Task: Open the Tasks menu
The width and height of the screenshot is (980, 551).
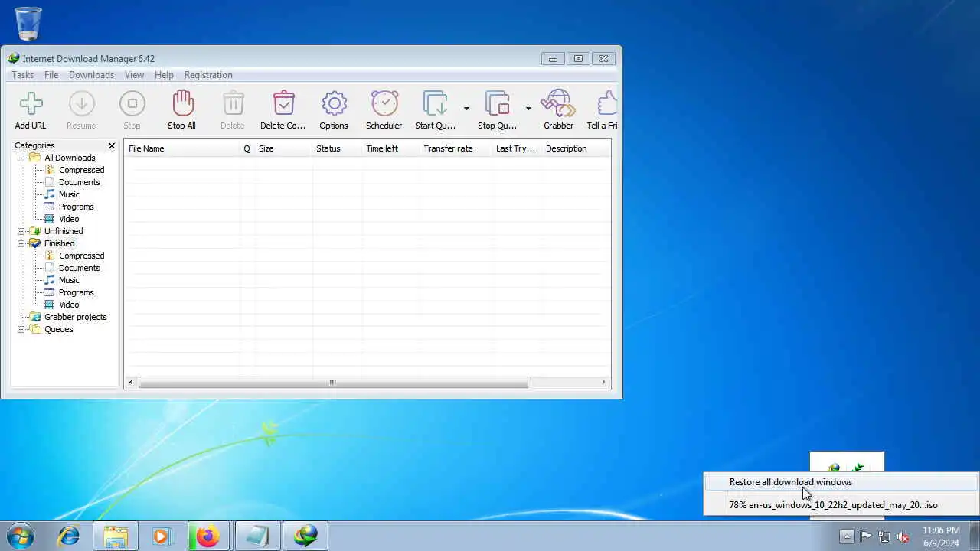Action: point(22,75)
